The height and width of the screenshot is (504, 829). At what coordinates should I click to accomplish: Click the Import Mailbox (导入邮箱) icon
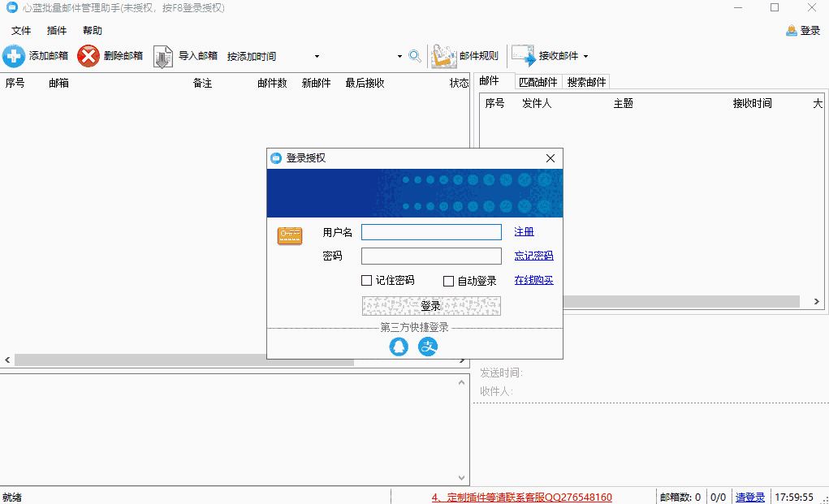tap(163, 56)
